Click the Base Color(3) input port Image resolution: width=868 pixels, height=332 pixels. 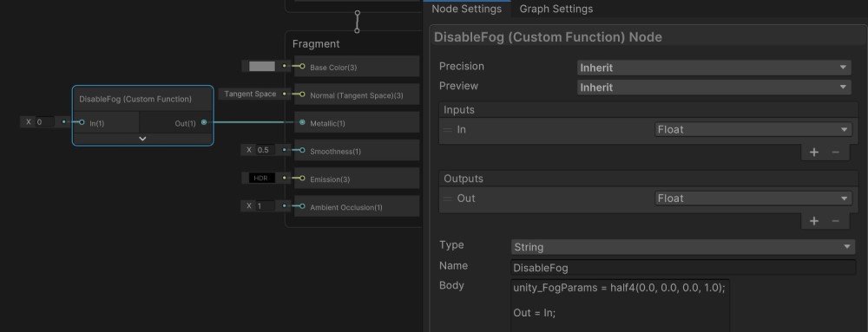302,66
